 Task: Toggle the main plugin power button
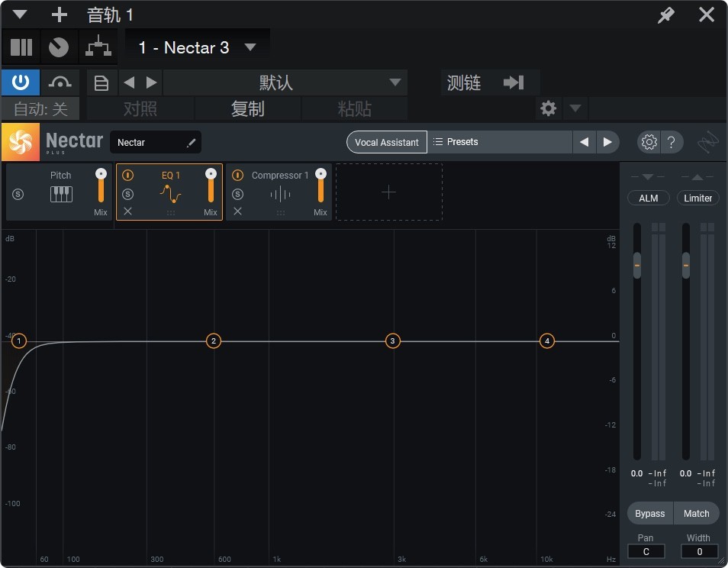pyautogui.click(x=21, y=82)
